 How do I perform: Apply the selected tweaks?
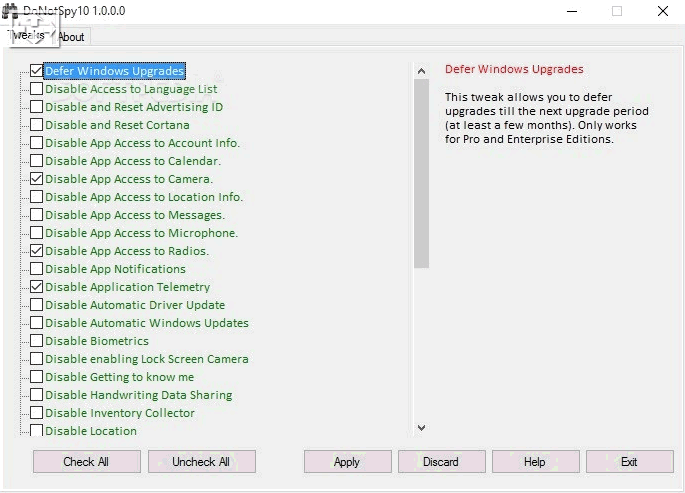click(347, 462)
